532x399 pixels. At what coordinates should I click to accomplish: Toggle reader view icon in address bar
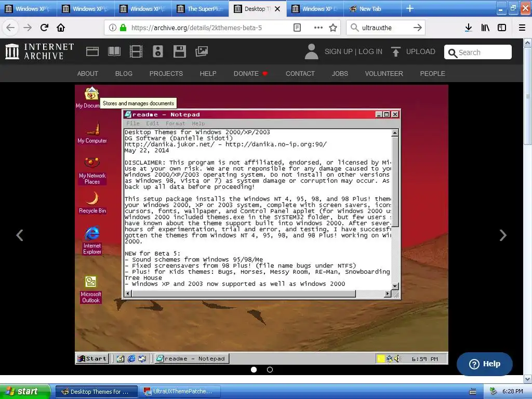pyautogui.click(x=297, y=28)
